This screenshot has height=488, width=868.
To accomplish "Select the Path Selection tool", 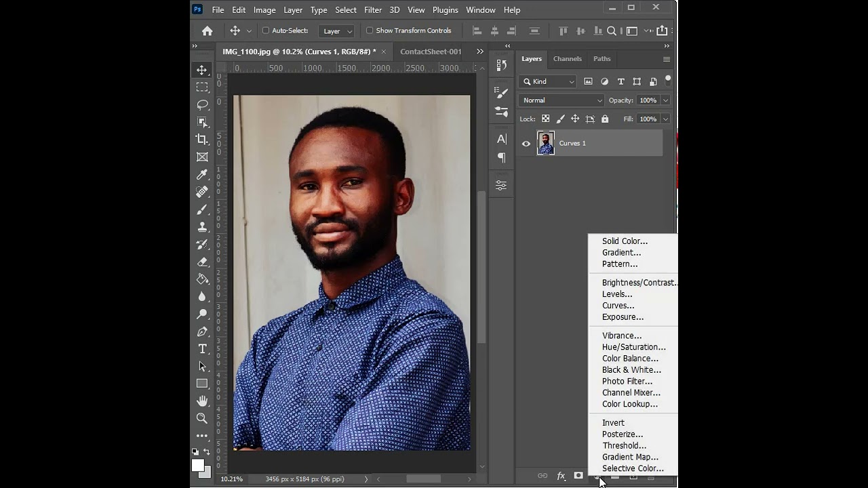I will pos(202,366).
